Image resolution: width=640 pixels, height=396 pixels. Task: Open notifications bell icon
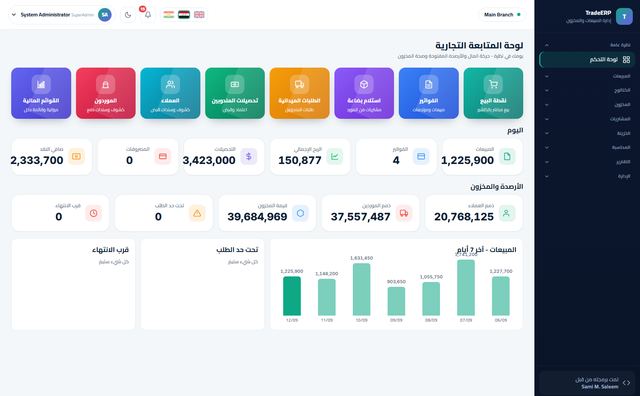pos(148,15)
